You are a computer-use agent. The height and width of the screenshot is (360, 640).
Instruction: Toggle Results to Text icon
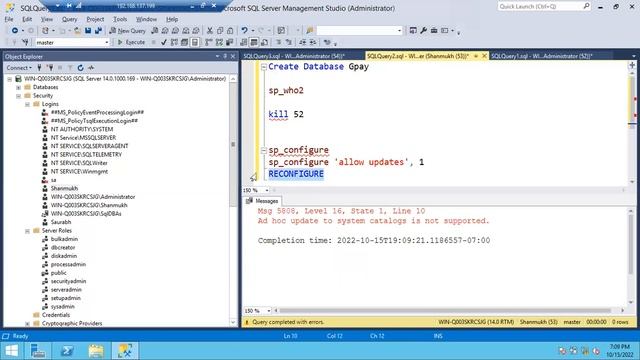click(244, 42)
